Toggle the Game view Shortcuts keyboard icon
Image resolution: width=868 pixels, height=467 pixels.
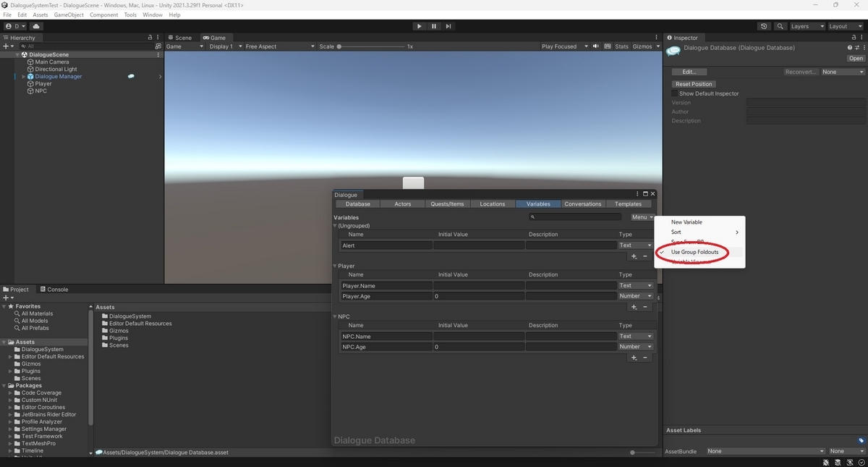(607, 46)
